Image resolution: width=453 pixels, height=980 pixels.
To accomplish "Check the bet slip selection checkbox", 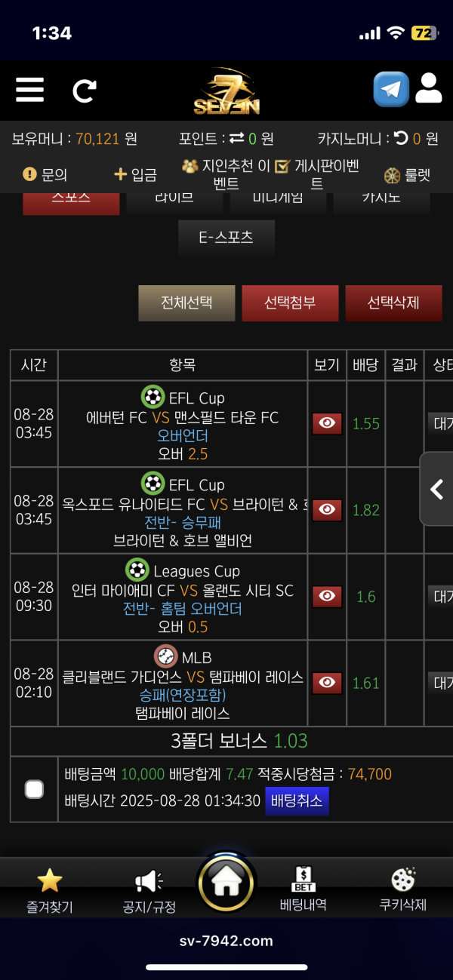I will [34, 789].
